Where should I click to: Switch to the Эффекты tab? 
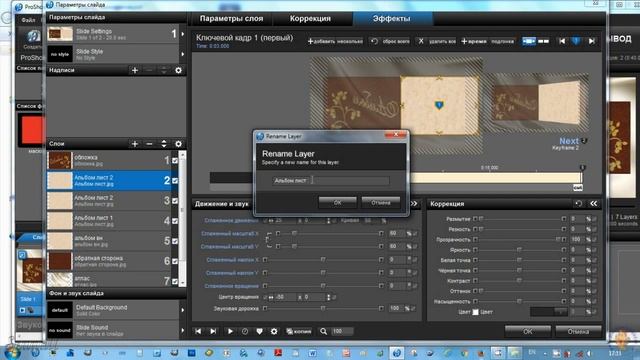point(391,18)
